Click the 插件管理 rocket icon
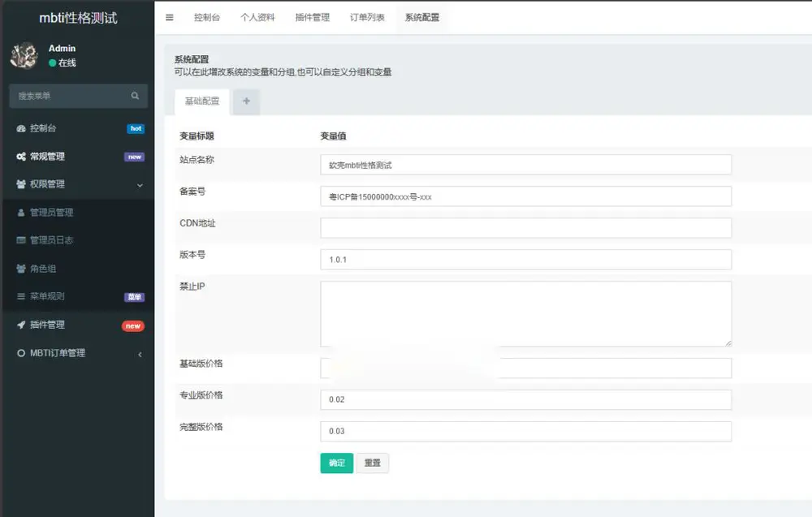812x517 pixels. tap(21, 325)
